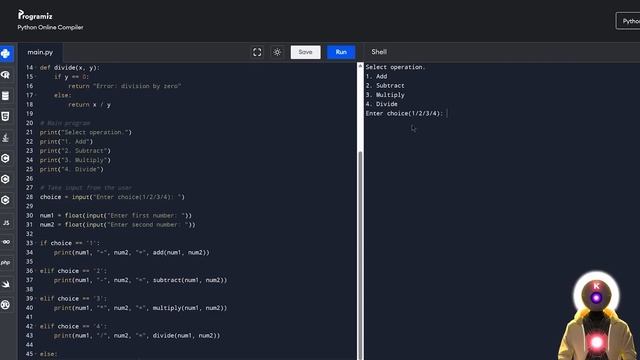Click the line calling add(num1, num2)
The width and height of the screenshot is (640, 360).
pos(131,253)
